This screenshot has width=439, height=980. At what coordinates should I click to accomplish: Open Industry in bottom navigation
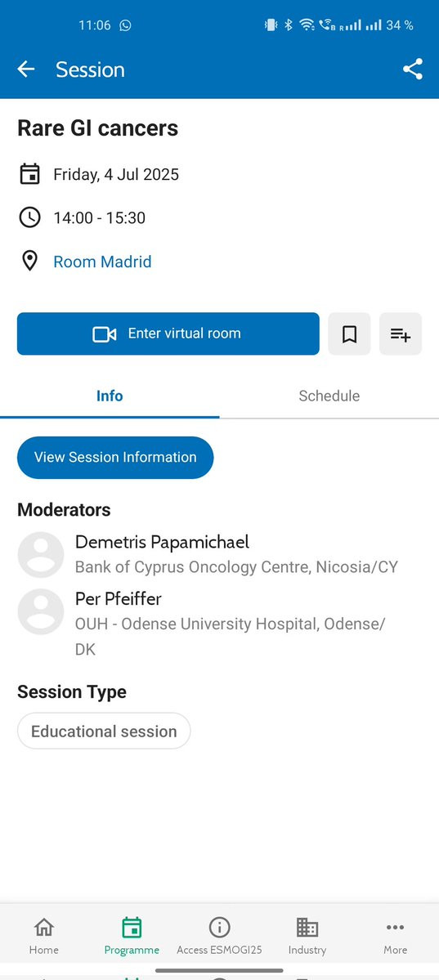pos(307,936)
